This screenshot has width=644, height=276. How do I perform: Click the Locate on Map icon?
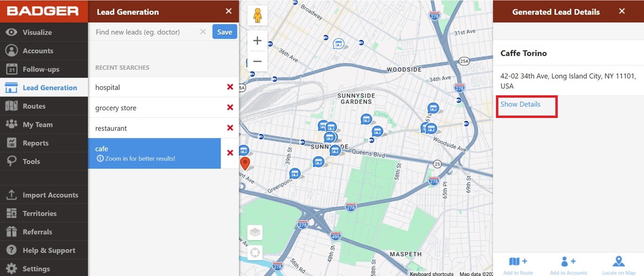tap(619, 262)
